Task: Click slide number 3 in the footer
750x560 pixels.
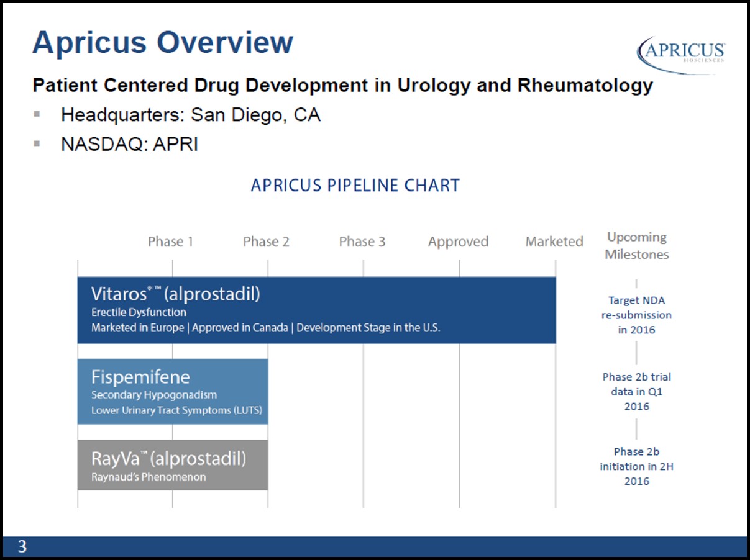Action: pyautogui.click(x=22, y=547)
